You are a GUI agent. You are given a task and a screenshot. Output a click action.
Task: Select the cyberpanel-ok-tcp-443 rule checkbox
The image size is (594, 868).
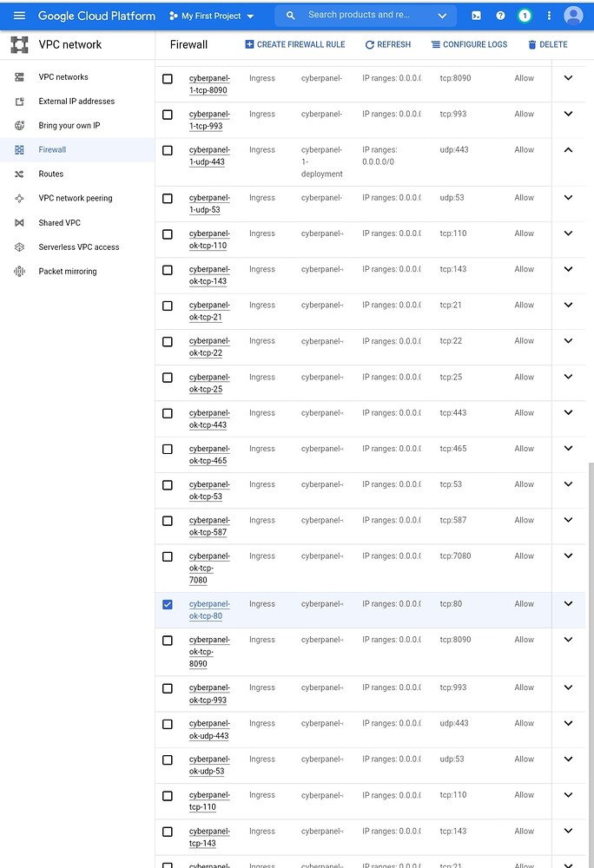click(168, 412)
